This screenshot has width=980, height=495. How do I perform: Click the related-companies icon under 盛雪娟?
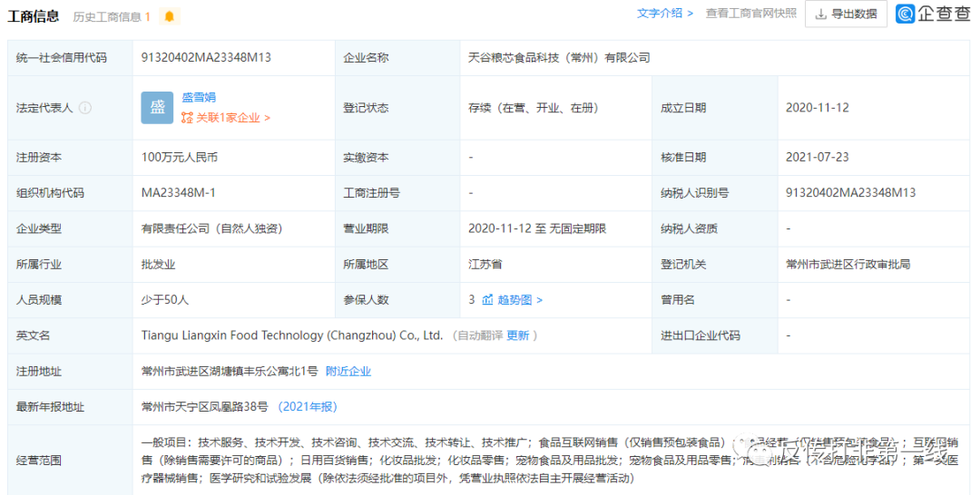point(187,117)
